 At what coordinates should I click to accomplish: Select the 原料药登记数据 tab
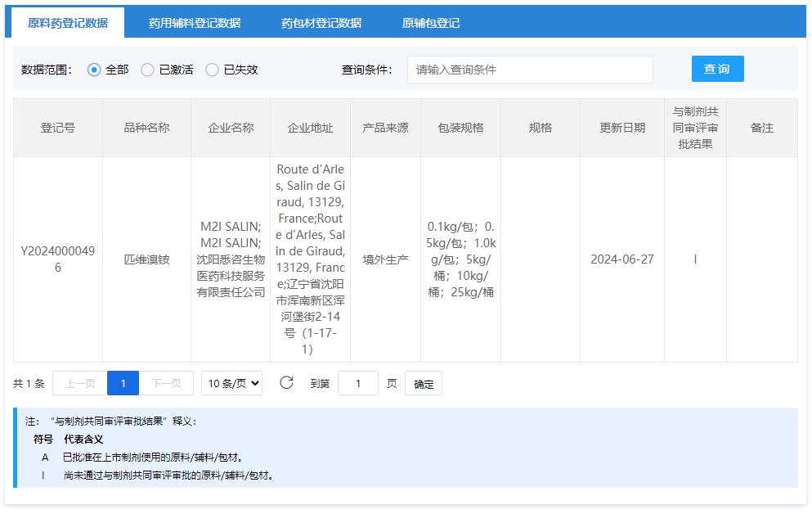click(x=68, y=23)
